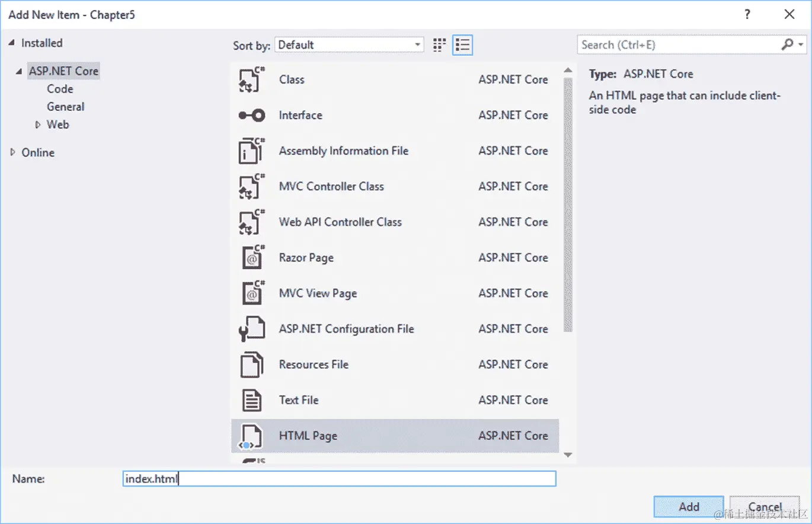812x524 pixels.
Task: Click the search magnifier icon
Action: click(x=787, y=44)
